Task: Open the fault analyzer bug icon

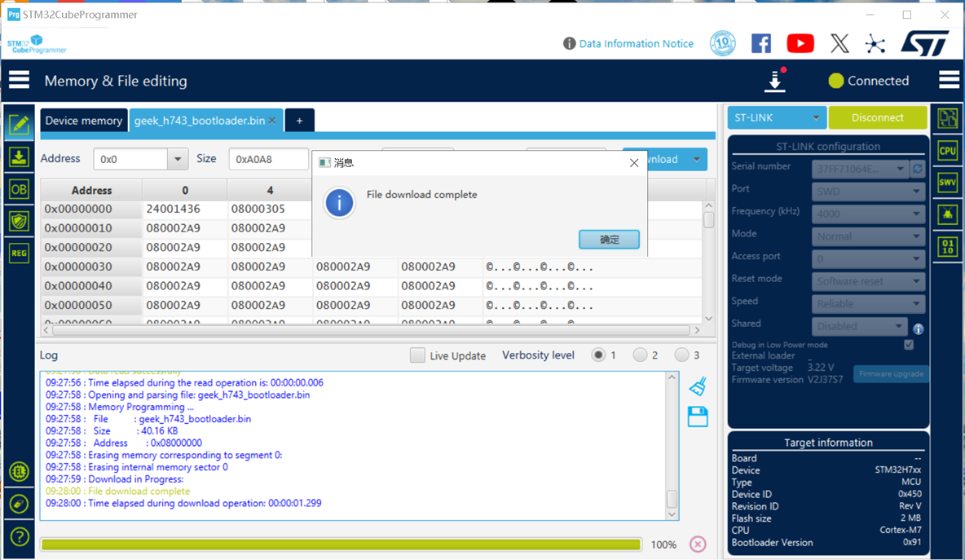Action: (x=948, y=214)
